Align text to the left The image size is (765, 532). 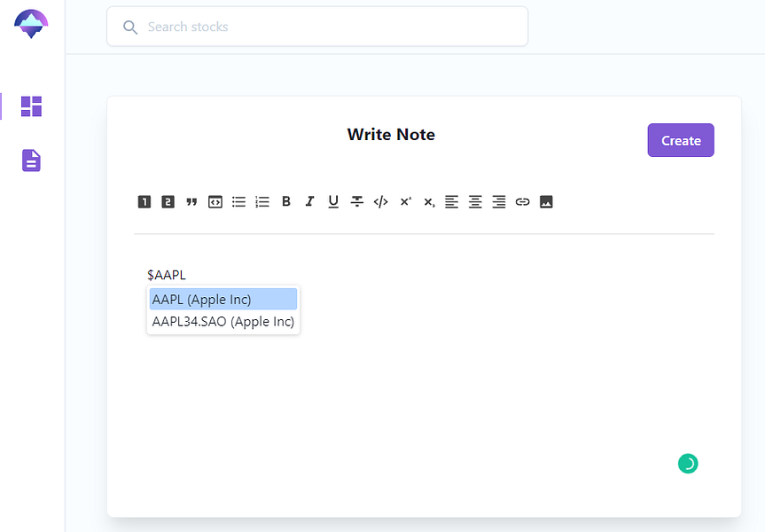(x=452, y=201)
